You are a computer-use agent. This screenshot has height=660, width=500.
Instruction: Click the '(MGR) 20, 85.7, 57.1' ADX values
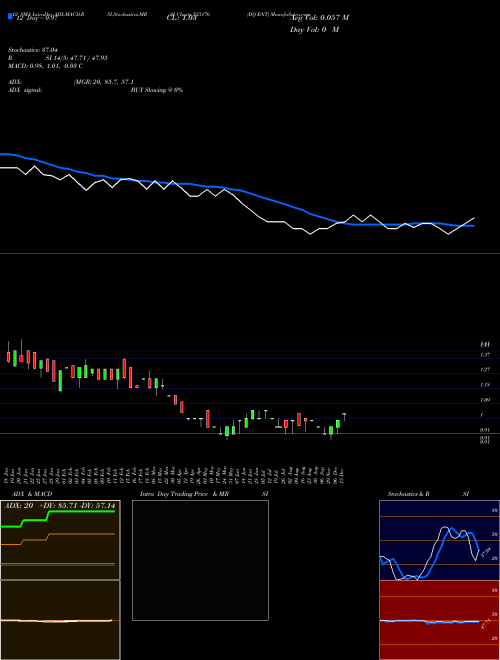point(103,82)
